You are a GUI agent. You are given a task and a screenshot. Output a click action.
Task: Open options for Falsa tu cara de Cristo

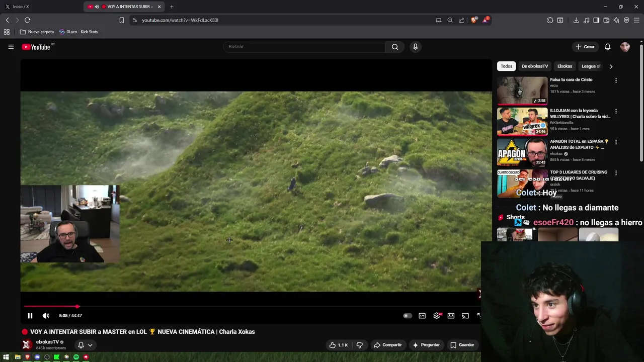pyautogui.click(x=616, y=80)
